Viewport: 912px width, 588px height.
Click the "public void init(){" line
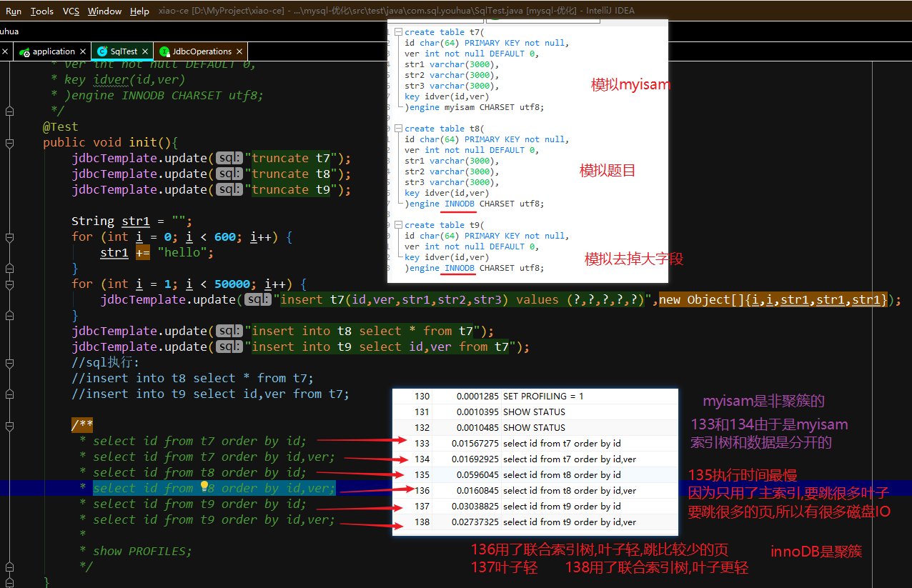coord(111,143)
